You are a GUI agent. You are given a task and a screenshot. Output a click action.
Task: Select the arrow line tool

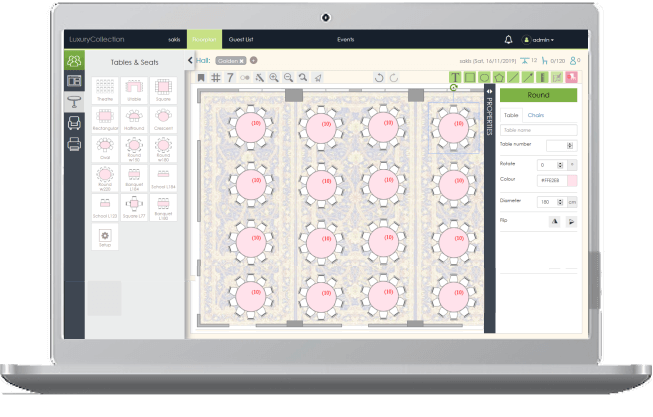click(528, 77)
